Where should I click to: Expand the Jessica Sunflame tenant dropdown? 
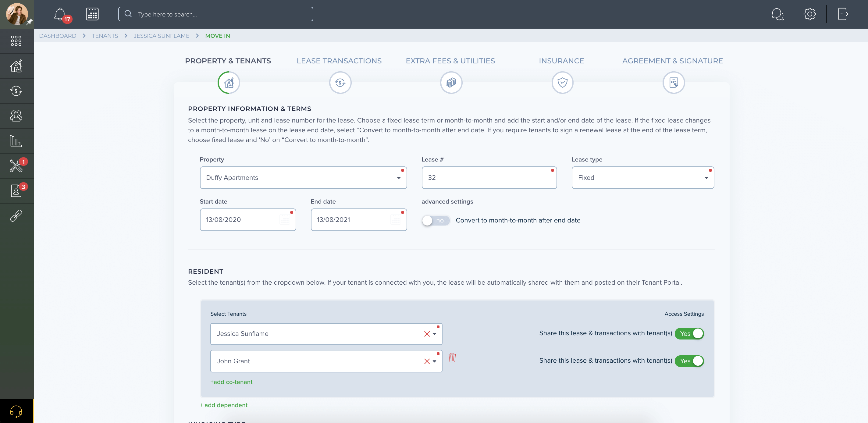tap(435, 334)
